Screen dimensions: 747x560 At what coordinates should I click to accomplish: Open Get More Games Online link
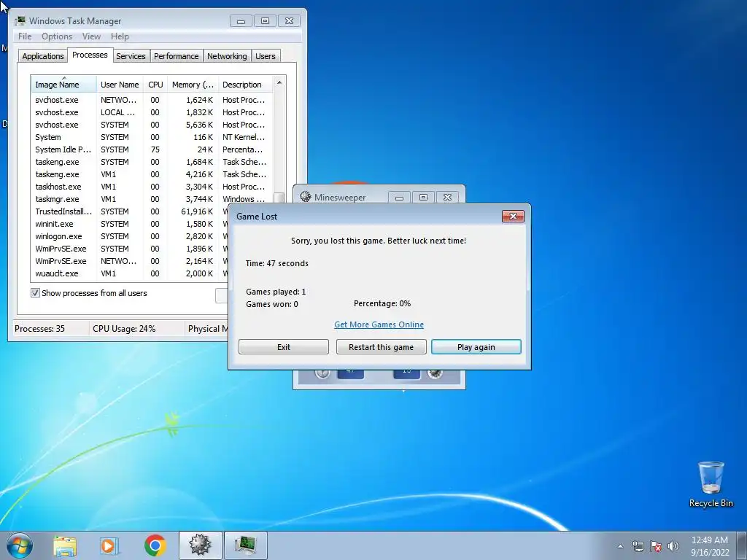[379, 324]
